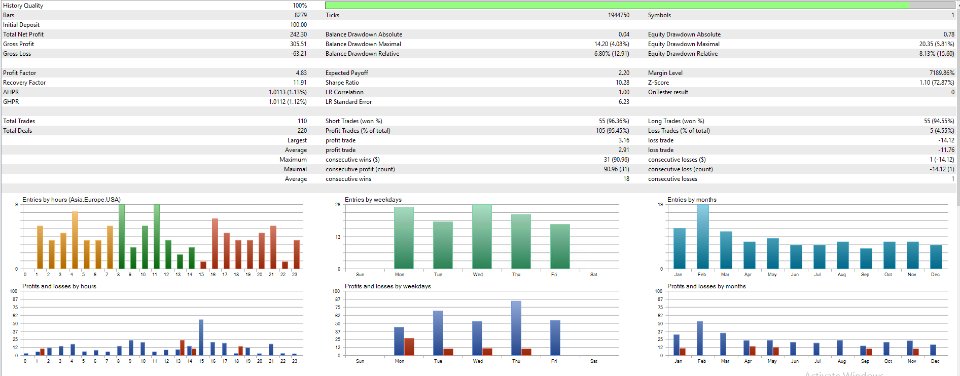Click the Profits and losses by months title
The image size is (960, 376).
(707, 286)
